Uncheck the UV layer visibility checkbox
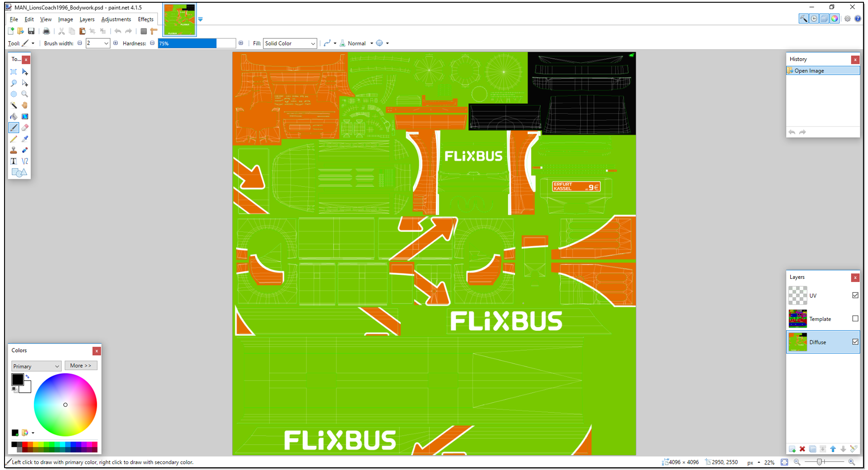The image size is (868, 470). click(855, 295)
